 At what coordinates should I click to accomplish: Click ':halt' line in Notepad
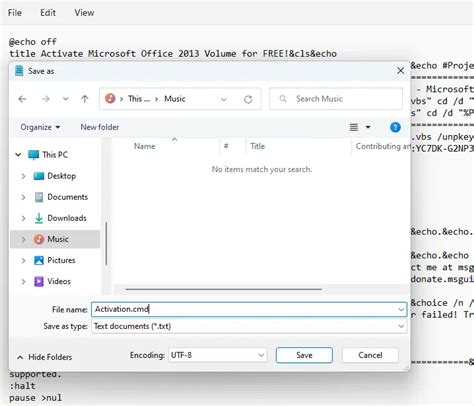tap(22, 386)
